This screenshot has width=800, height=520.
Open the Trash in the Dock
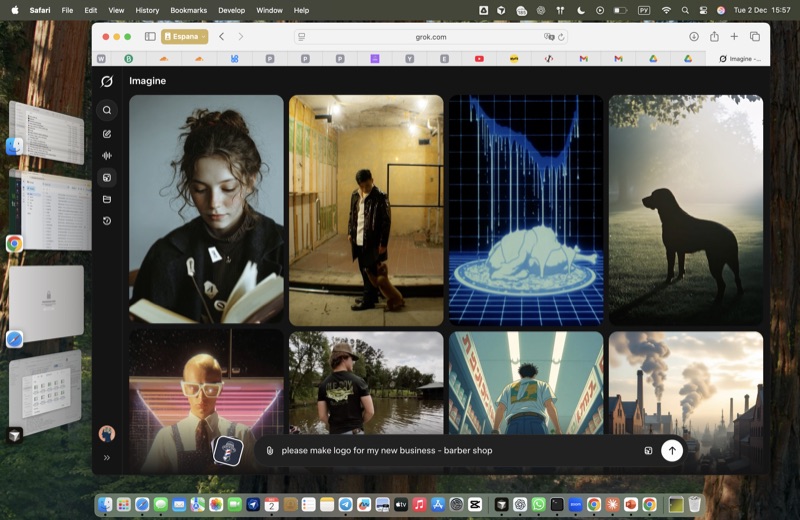pyautogui.click(x=694, y=505)
